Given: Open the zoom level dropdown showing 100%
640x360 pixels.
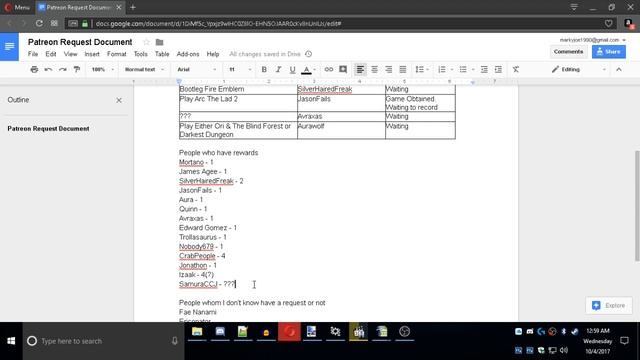Looking at the screenshot, I should coord(102,69).
